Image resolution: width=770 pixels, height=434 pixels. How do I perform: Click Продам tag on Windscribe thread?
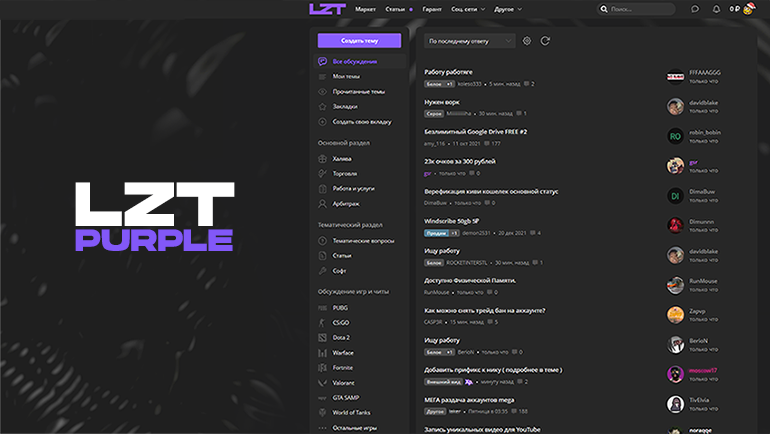436,233
